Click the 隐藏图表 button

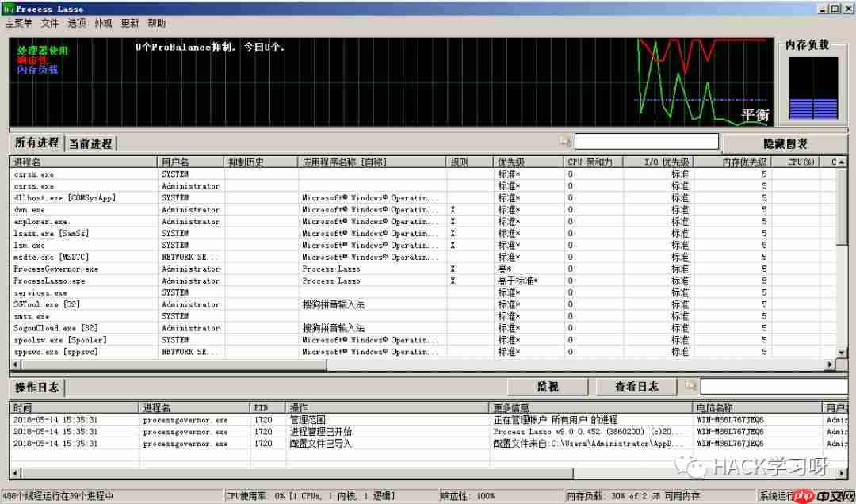[x=784, y=141]
